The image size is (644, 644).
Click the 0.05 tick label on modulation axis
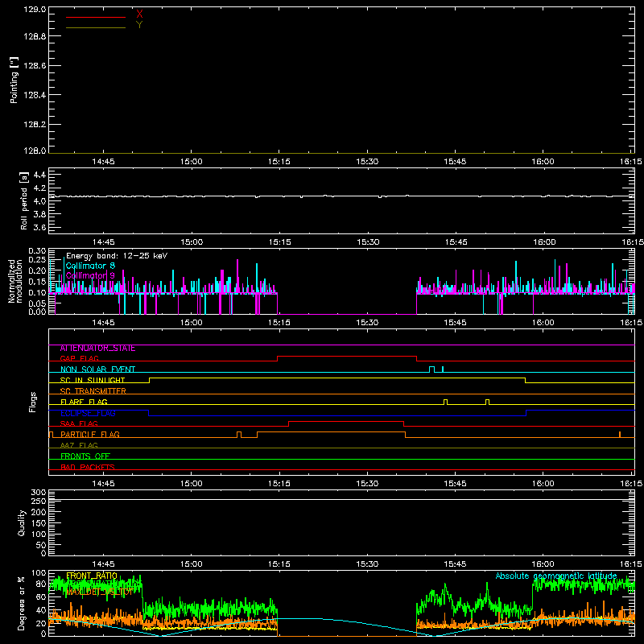pos(37,303)
